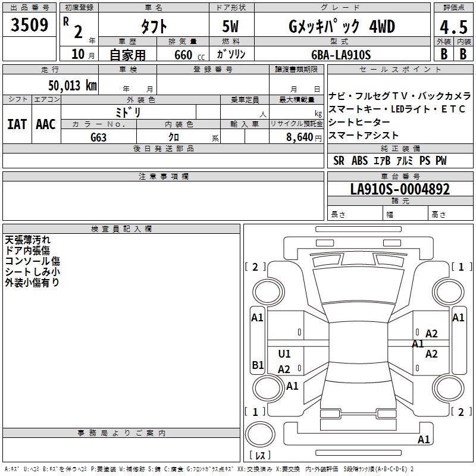The image size is (476, 476).
Task: Click the spare tire circle icon
Action: tap(260, 434)
